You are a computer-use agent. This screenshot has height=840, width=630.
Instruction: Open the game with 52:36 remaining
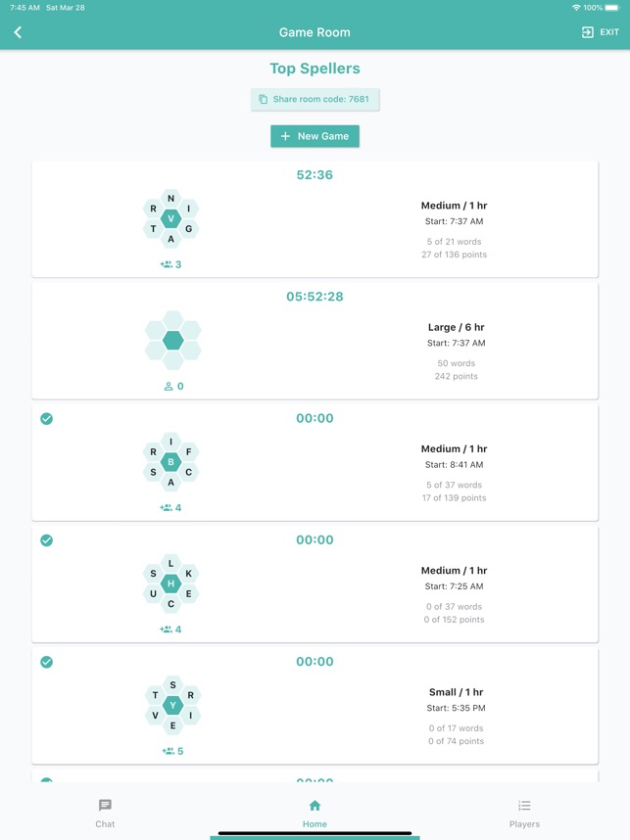coord(315,175)
